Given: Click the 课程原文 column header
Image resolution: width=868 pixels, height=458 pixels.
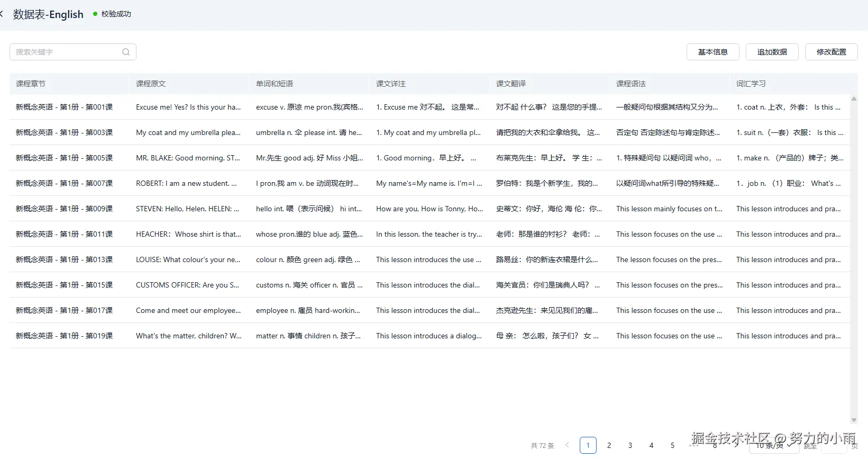Looking at the screenshot, I should 189,84.
